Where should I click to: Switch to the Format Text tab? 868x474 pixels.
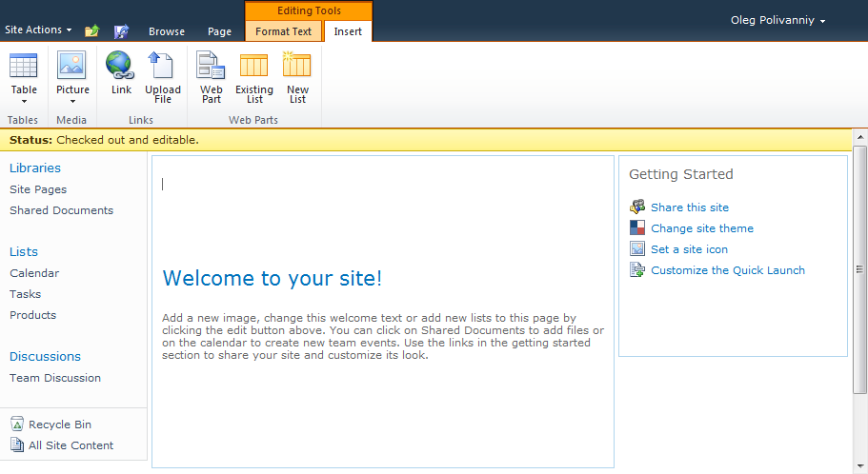pyautogui.click(x=283, y=31)
